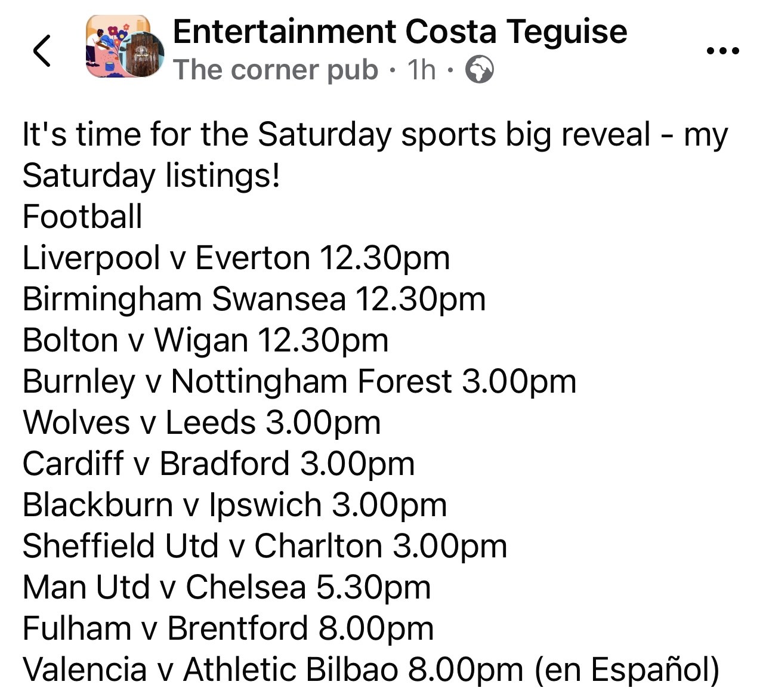Click the globe public privacy icon
Screen dimensions: 766x700
click(479, 70)
